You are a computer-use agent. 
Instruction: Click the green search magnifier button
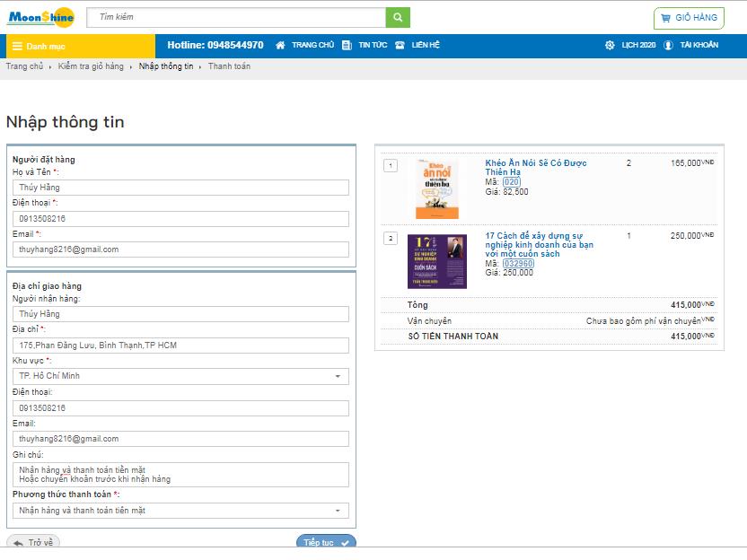[397, 17]
